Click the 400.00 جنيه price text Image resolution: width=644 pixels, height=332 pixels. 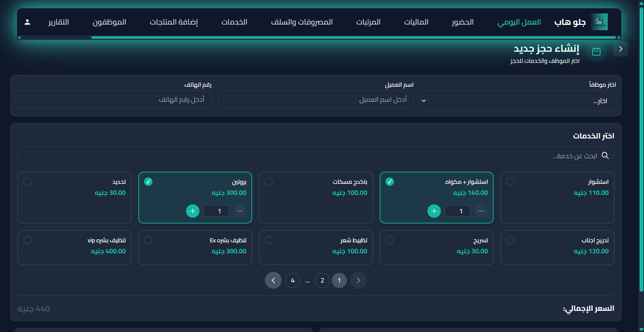click(x=108, y=251)
